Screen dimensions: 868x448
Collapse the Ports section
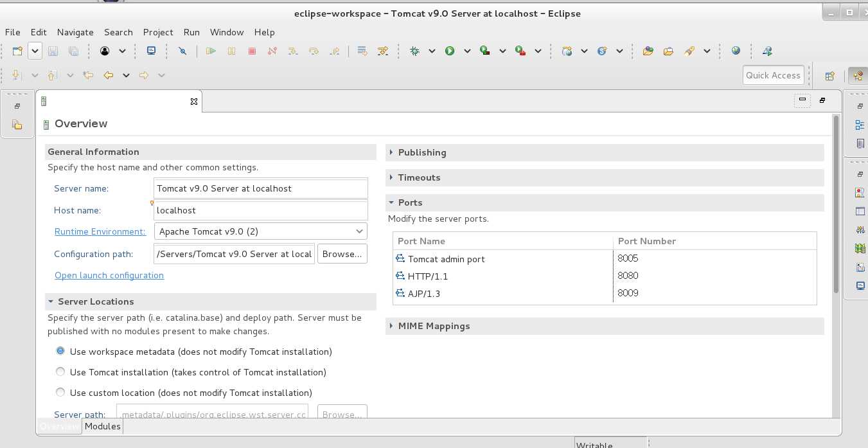coord(391,202)
